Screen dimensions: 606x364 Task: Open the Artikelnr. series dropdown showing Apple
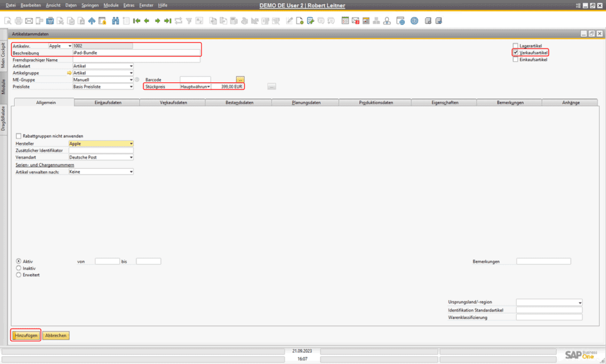pos(60,46)
